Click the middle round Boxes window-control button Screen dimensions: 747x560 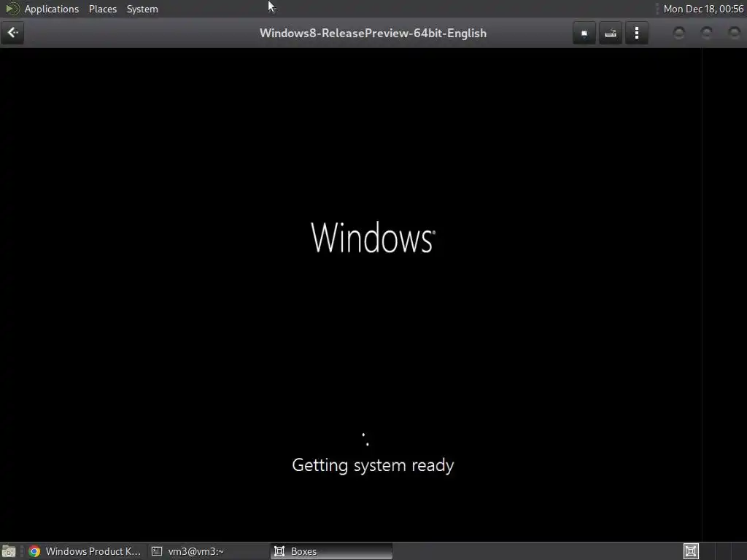point(706,33)
